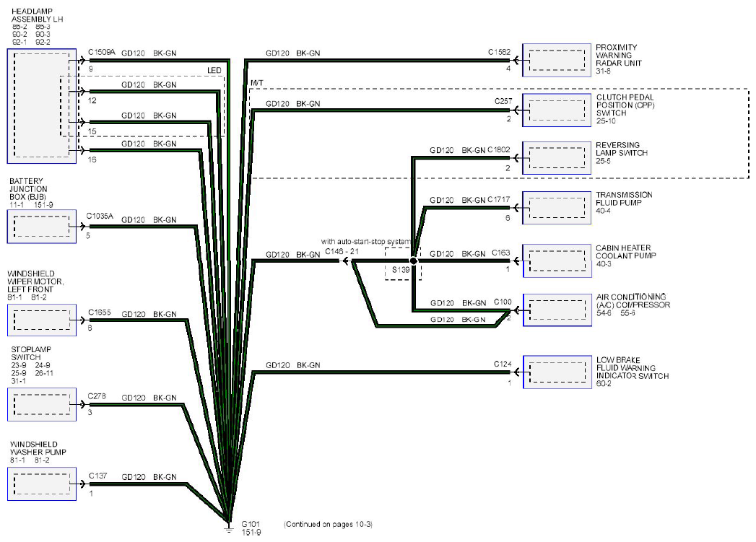Click the 'with auto-start-stop system' note
The height and width of the screenshot is (542, 756).
(366, 241)
